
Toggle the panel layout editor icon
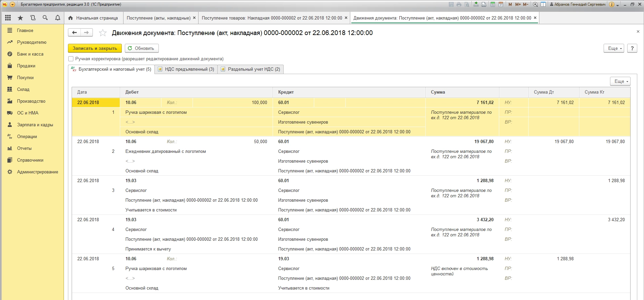[543, 4]
